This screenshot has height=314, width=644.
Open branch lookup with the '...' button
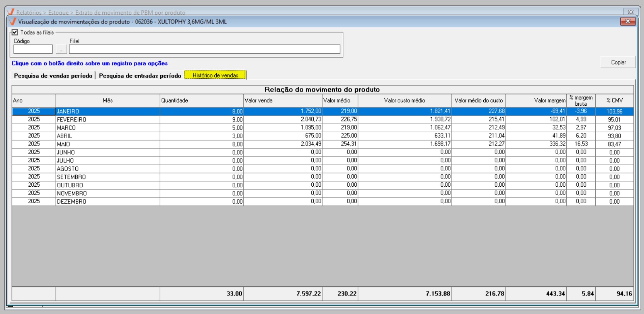[x=61, y=49]
